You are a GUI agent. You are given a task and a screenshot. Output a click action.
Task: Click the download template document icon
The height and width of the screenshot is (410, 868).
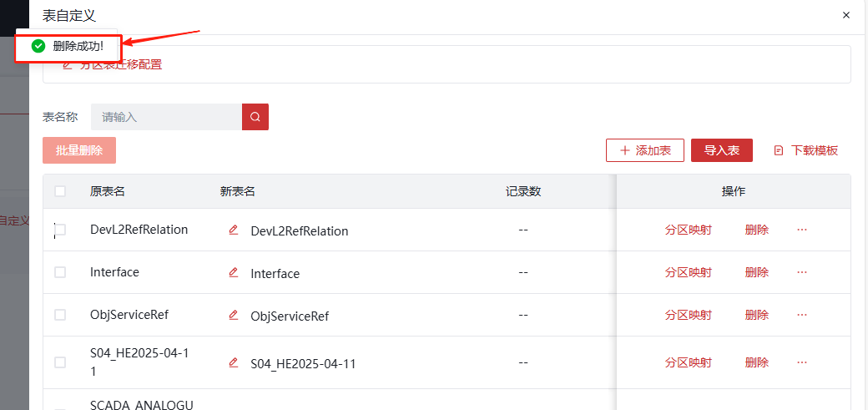[779, 150]
